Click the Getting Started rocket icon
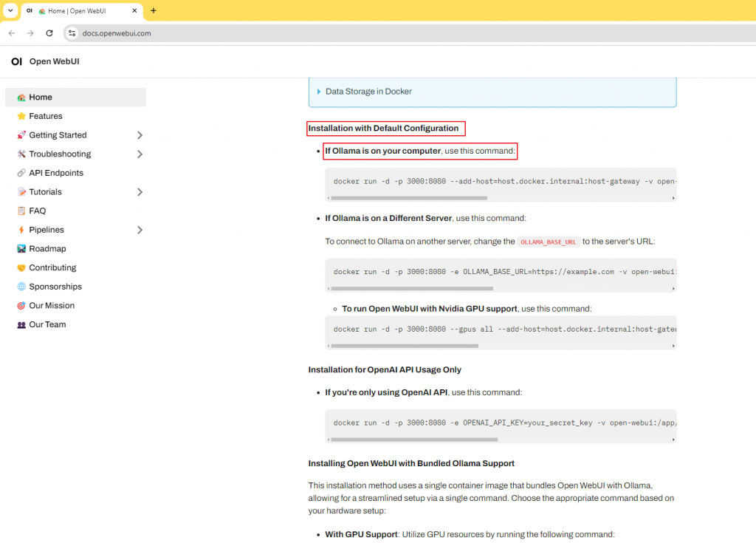The image size is (756, 543). (21, 135)
